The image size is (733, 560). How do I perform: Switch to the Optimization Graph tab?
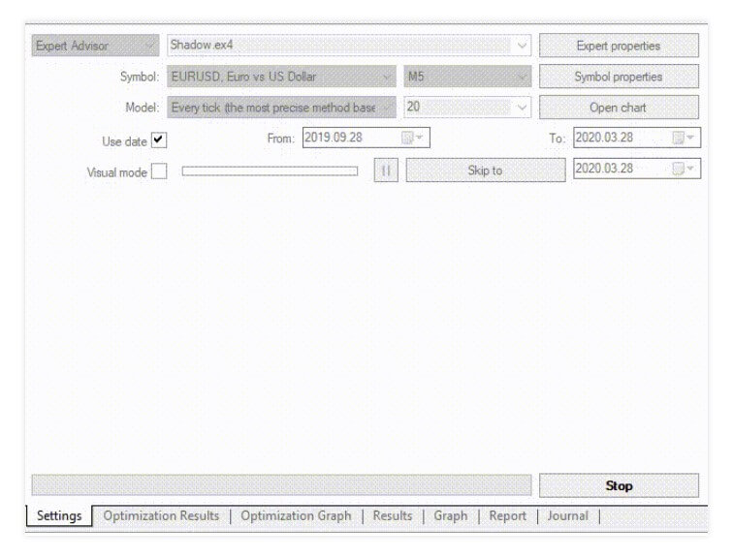tap(297, 516)
